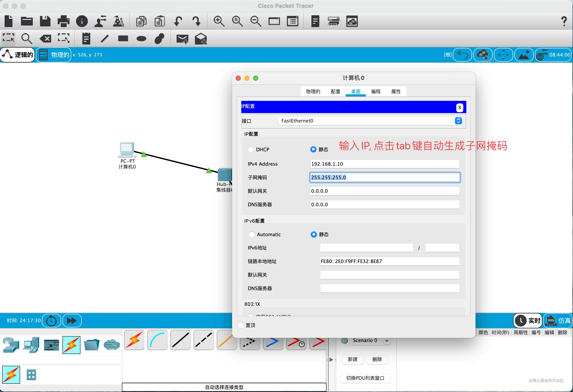This screenshot has height=392, width=573.
Task: Open the help question mark
Action: coord(564,21)
